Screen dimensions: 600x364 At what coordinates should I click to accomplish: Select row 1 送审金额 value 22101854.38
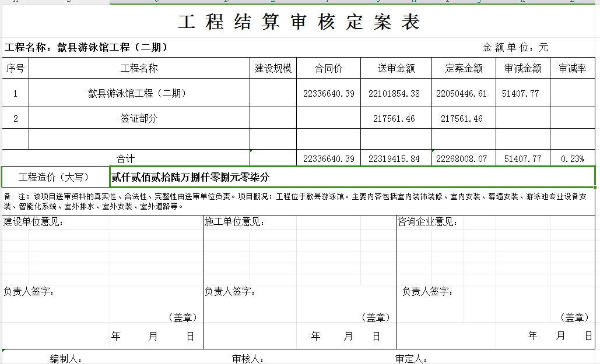(394, 93)
